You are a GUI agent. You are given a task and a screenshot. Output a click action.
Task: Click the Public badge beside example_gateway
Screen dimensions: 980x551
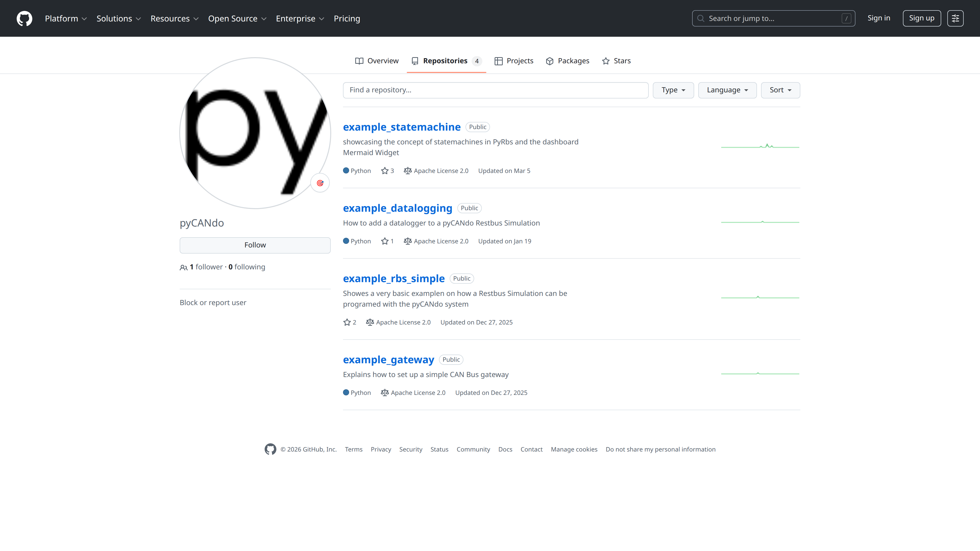coord(451,359)
